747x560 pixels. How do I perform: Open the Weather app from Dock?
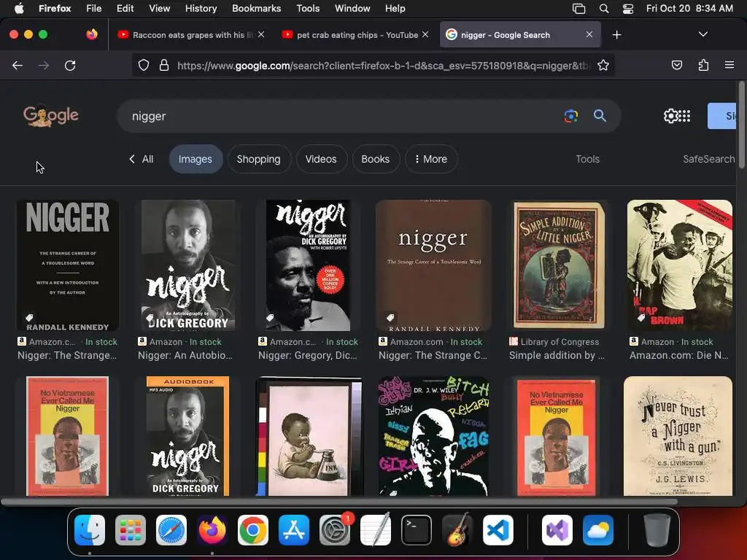(598, 530)
